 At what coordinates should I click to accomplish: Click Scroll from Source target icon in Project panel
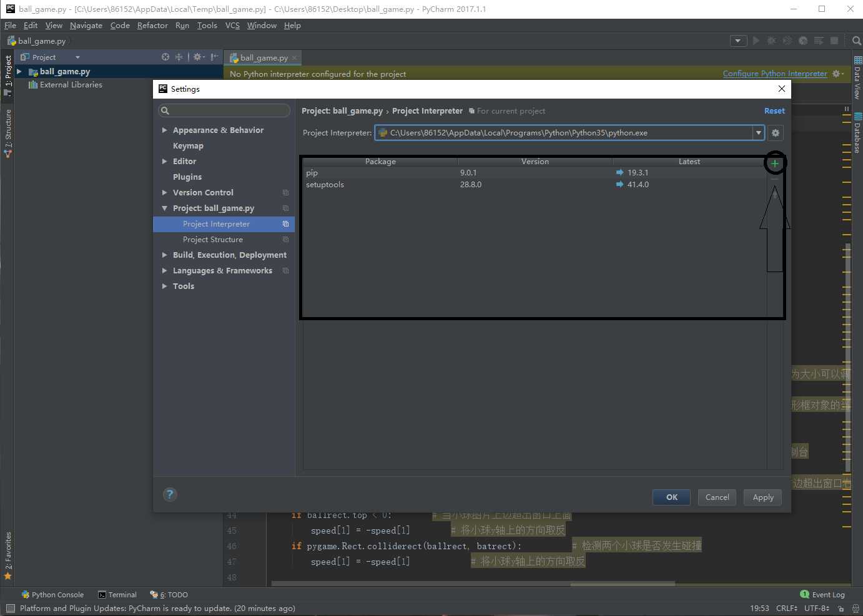coord(165,57)
